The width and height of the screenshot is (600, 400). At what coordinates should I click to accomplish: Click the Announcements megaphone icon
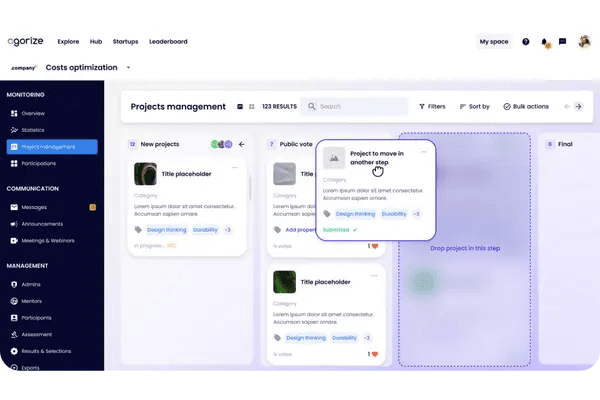point(14,224)
